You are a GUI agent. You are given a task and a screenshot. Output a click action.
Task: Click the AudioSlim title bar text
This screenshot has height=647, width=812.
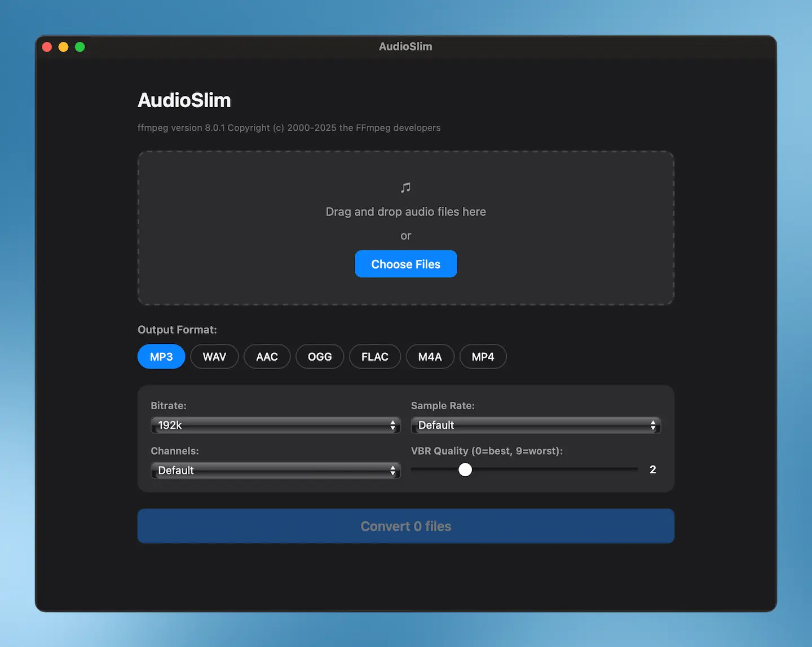405,47
